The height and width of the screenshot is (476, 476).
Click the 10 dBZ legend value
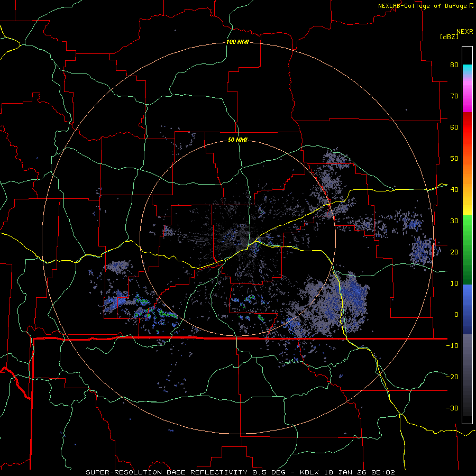pyautogui.click(x=454, y=283)
